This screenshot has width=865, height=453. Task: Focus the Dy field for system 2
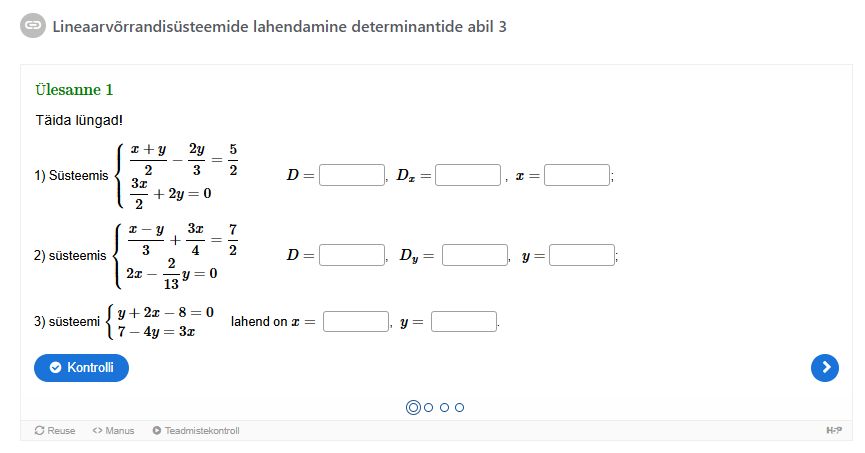[x=475, y=255]
